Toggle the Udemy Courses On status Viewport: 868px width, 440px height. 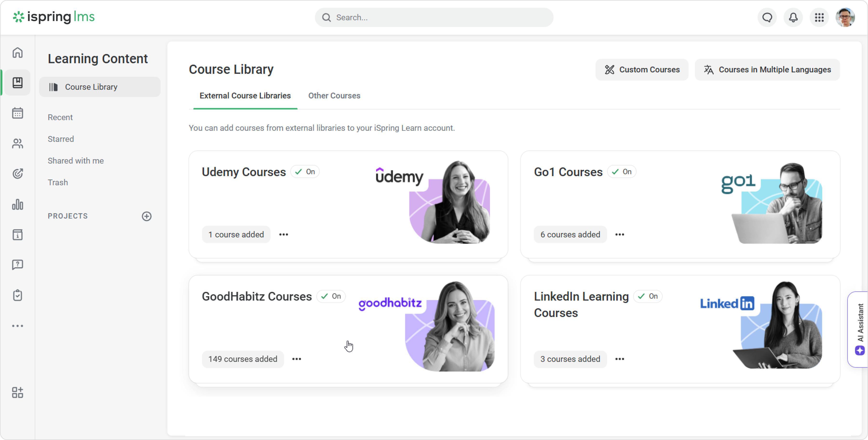coord(305,172)
